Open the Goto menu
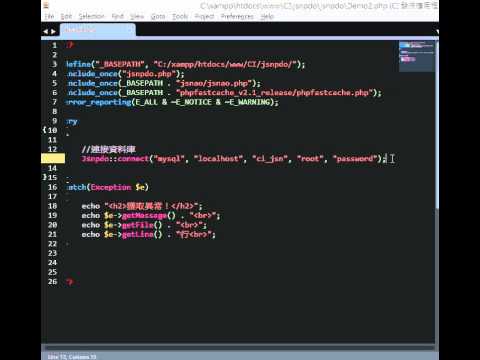480x360 pixels. (158, 16)
